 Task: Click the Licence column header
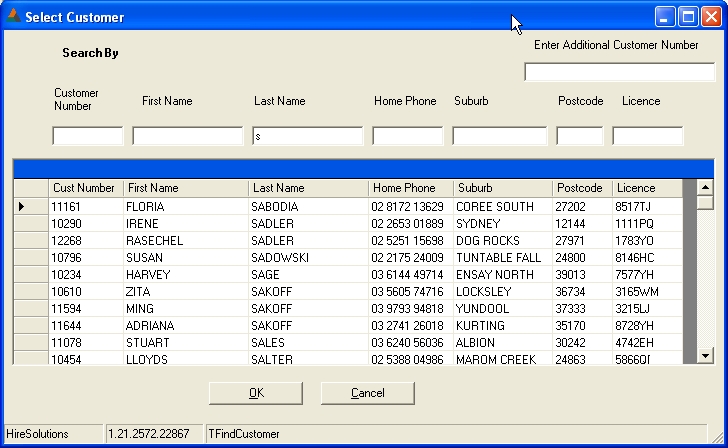click(648, 188)
